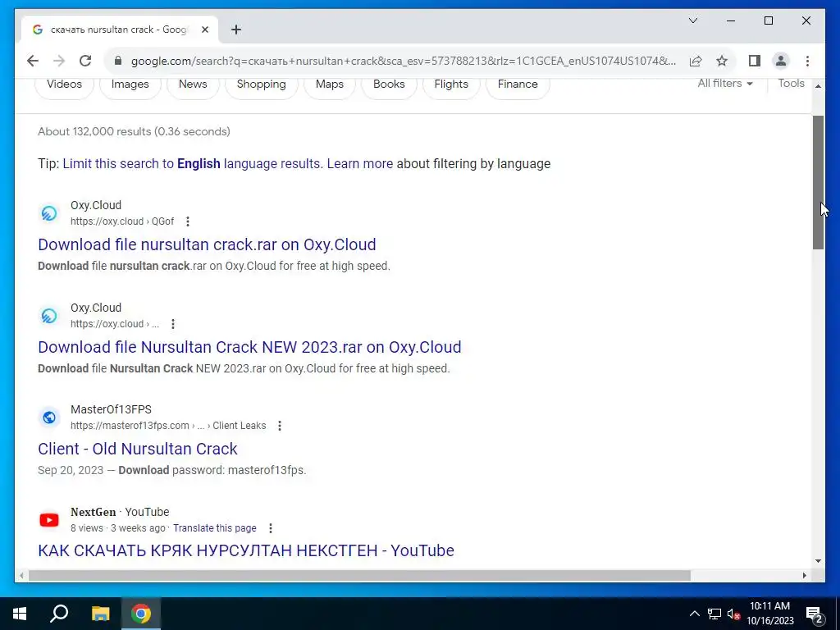The height and width of the screenshot is (630, 840).
Task: Select the Books filter
Action: [x=389, y=84]
